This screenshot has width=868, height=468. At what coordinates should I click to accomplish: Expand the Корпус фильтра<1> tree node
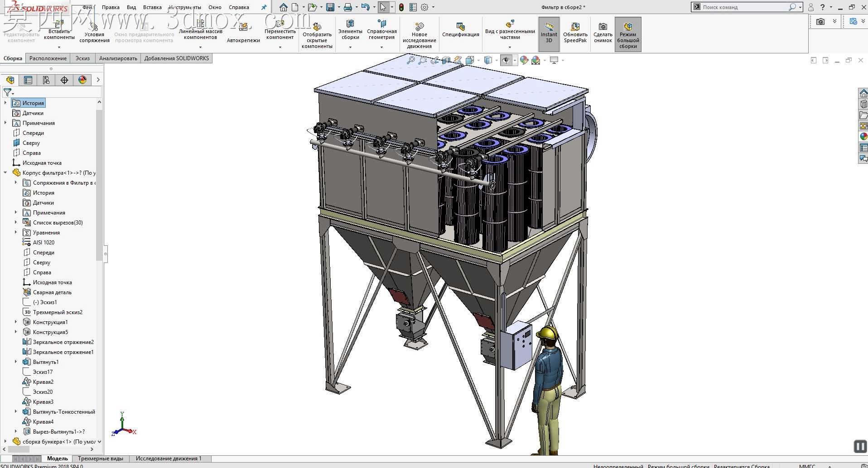coord(5,173)
